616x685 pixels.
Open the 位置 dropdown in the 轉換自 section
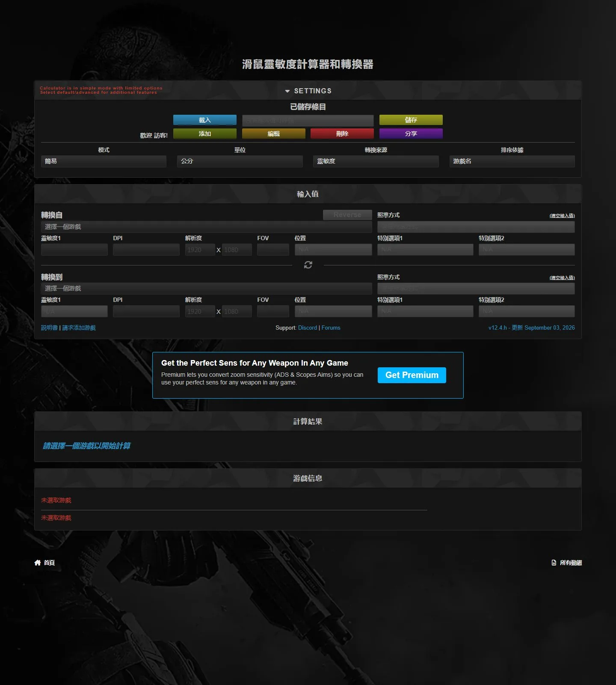(333, 250)
